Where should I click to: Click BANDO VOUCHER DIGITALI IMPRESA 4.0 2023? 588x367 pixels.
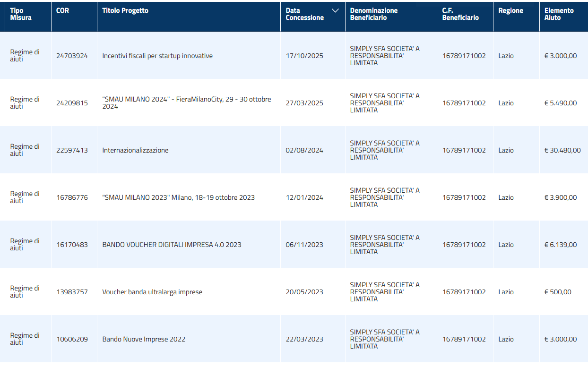point(172,245)
